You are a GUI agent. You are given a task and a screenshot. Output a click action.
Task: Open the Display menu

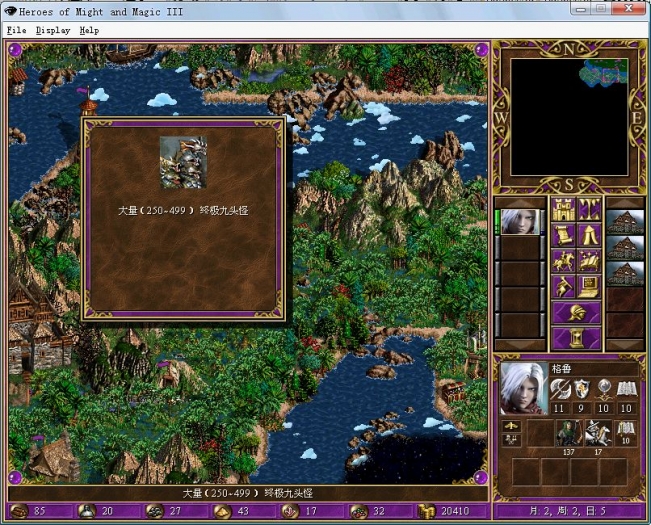53,30
